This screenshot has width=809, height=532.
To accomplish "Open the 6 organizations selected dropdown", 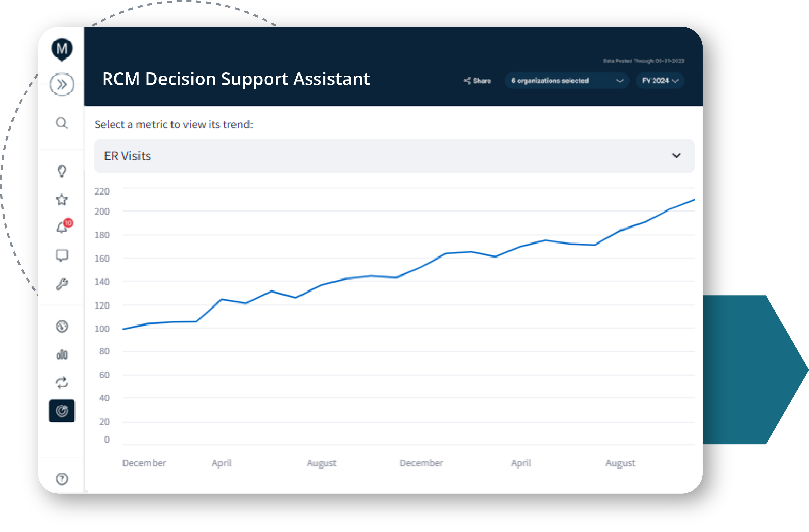I will click(x=567, y=81).
